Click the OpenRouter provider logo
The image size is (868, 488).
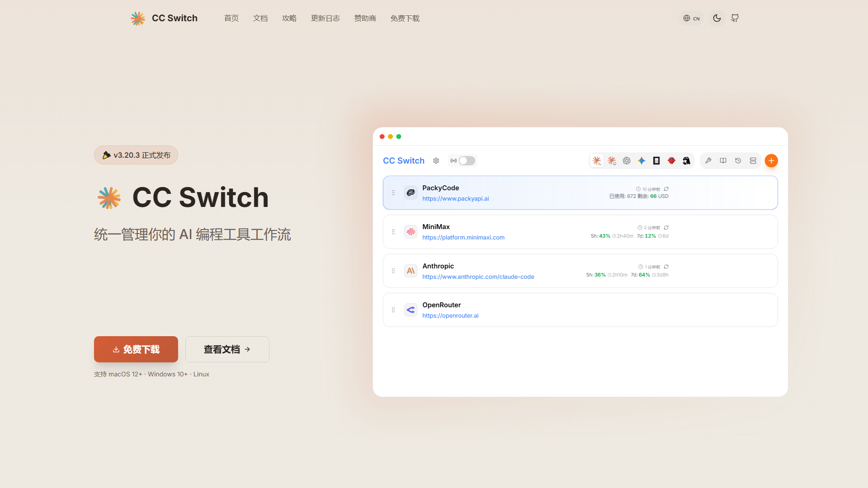(410, 310)
